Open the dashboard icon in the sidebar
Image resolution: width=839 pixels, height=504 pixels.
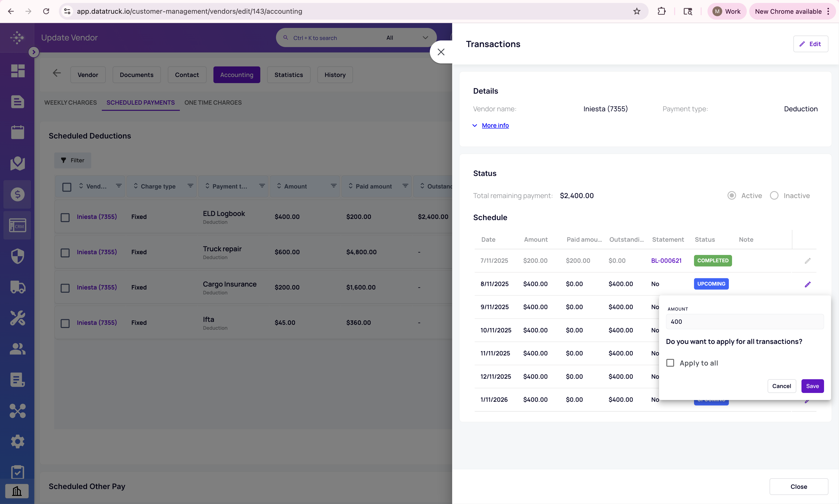[x=17, y=71]
